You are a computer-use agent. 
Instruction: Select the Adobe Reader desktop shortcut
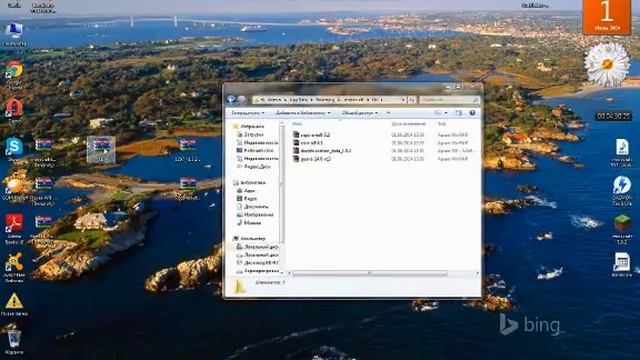point(14,229)
